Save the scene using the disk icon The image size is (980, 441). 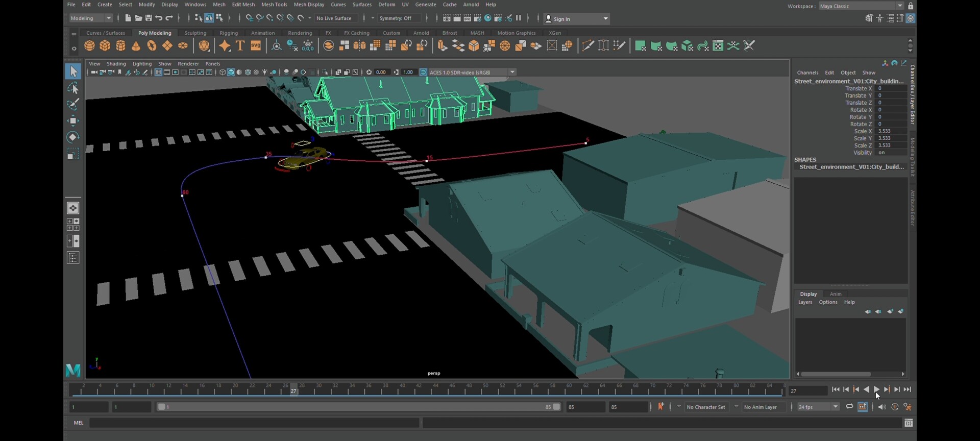point(149,18)
